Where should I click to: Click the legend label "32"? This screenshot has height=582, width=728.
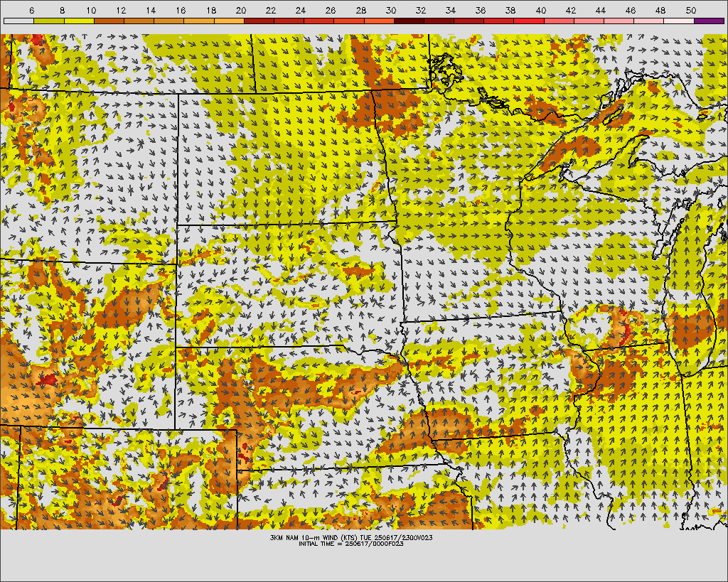(x=421, y=10)
